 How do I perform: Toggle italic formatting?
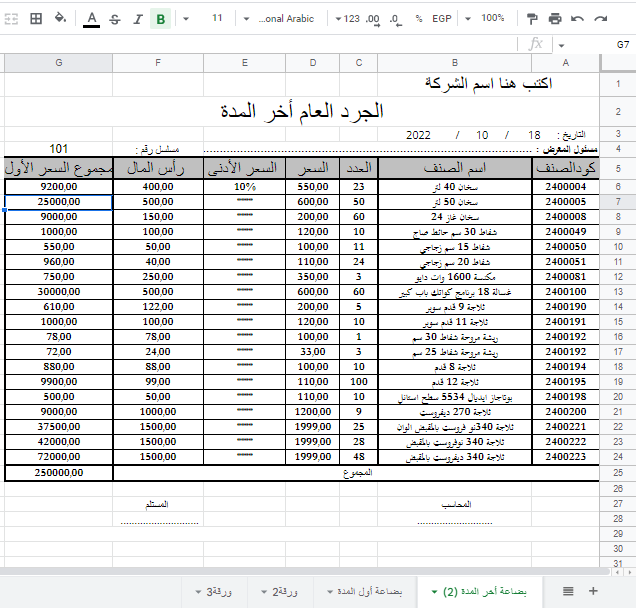(137, 18)
